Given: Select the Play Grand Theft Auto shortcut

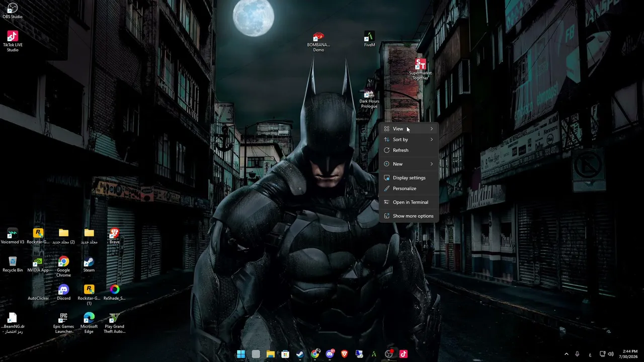Looking at the screenshot, I should click(x=115, y=323).
